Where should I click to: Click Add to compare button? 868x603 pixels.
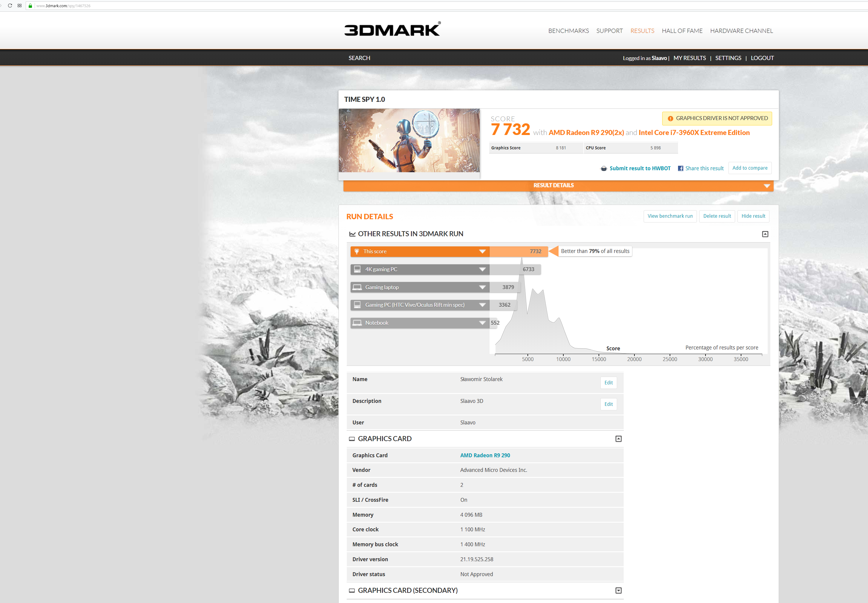[750, 168]
